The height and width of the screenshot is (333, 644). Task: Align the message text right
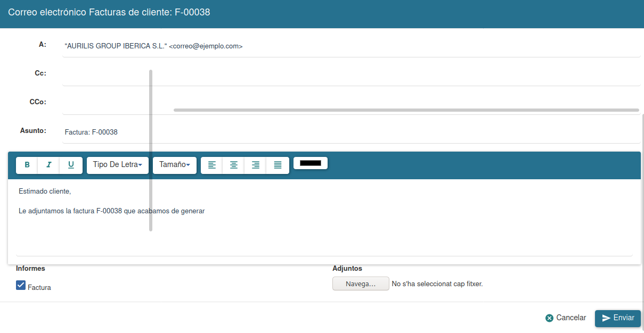255,165
